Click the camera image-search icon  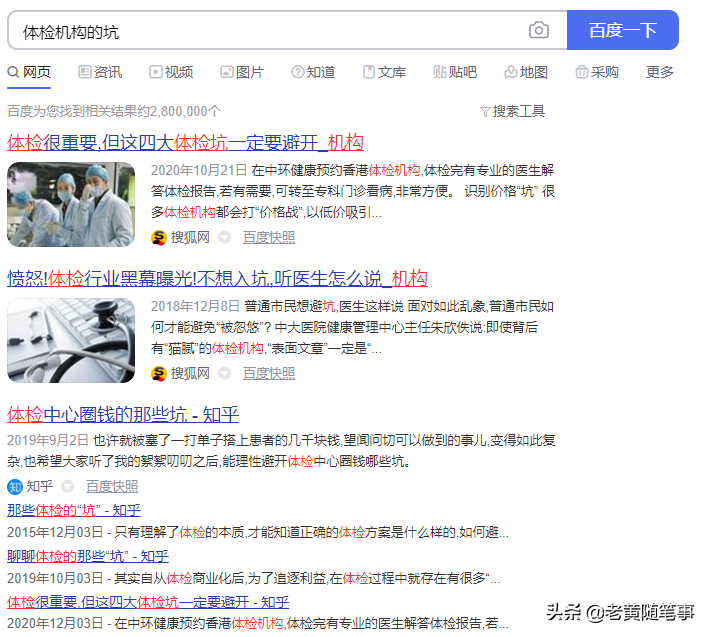coord(538,30)
